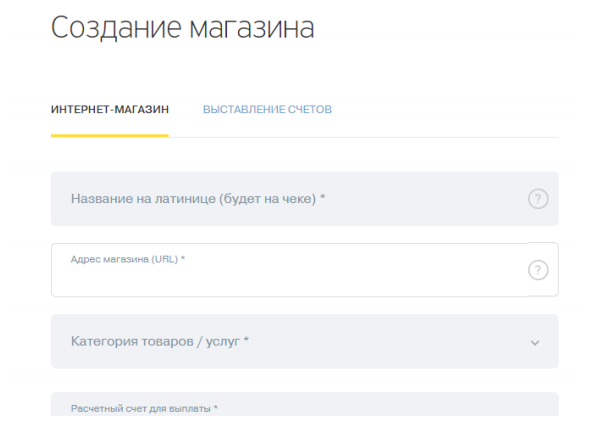596x429 pixels.
Task: Expand the category list via chevron arrow
Action: coord(535,343)
